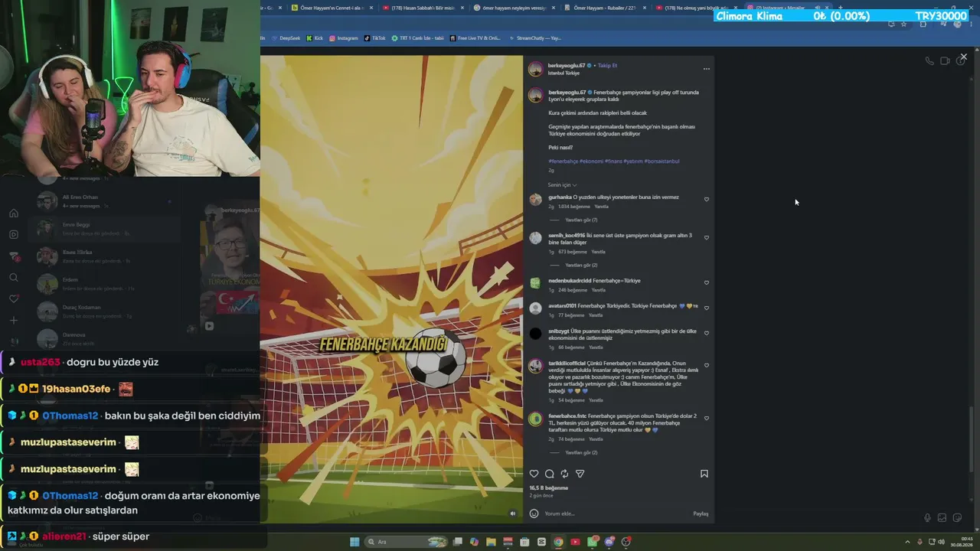Open the sticker picker in message bar
980x551 pixels.
click(x=956, y=518)
